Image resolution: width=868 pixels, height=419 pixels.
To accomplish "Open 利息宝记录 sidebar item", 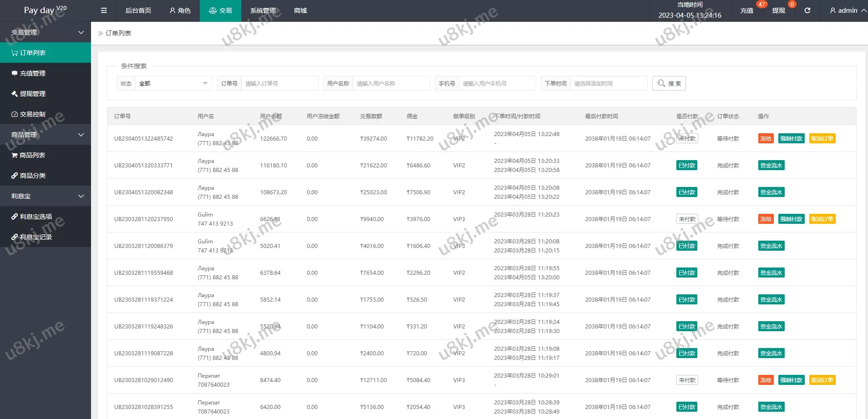I will tap(36, 237).
